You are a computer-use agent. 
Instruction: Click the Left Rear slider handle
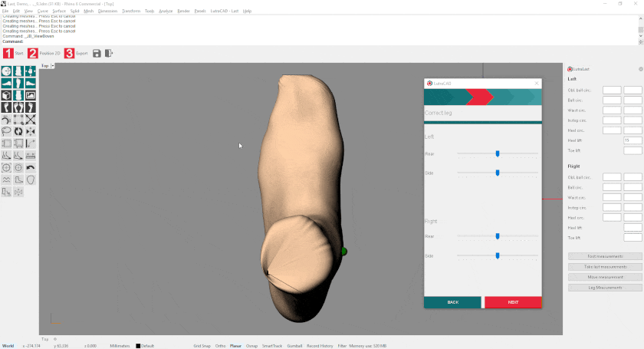[x=498, y=153]
